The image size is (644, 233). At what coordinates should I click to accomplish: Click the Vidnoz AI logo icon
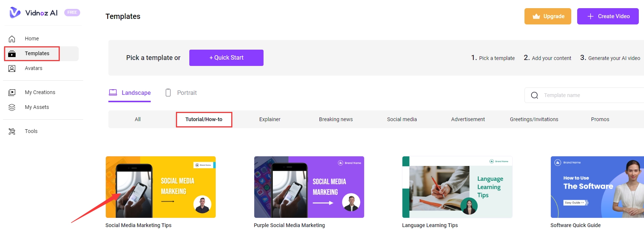15,13
